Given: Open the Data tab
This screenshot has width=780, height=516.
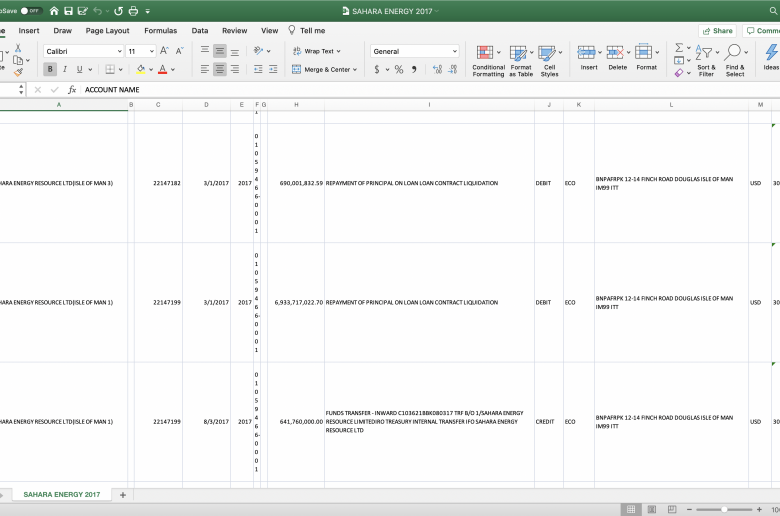Looking at the screenshot, I should (x=200, y=30).
